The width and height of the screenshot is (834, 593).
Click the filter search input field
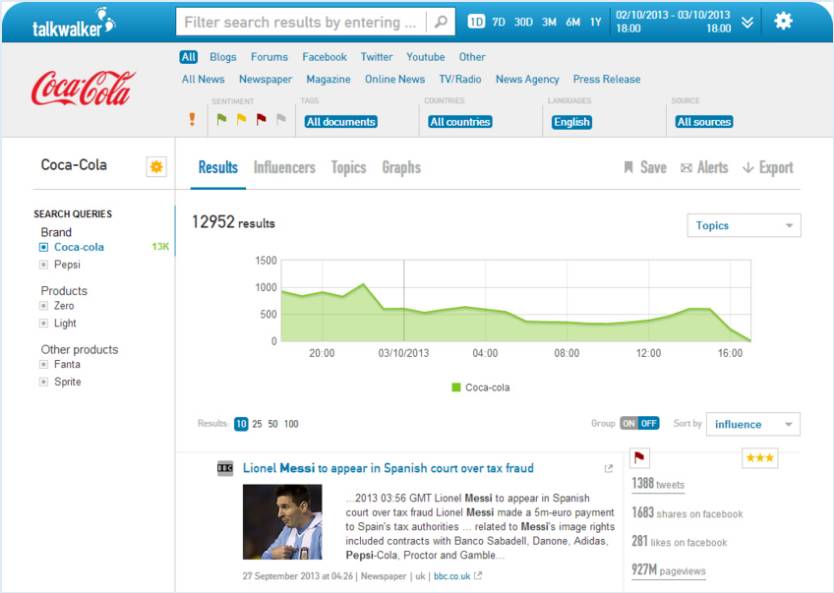[x=301, y=22]
